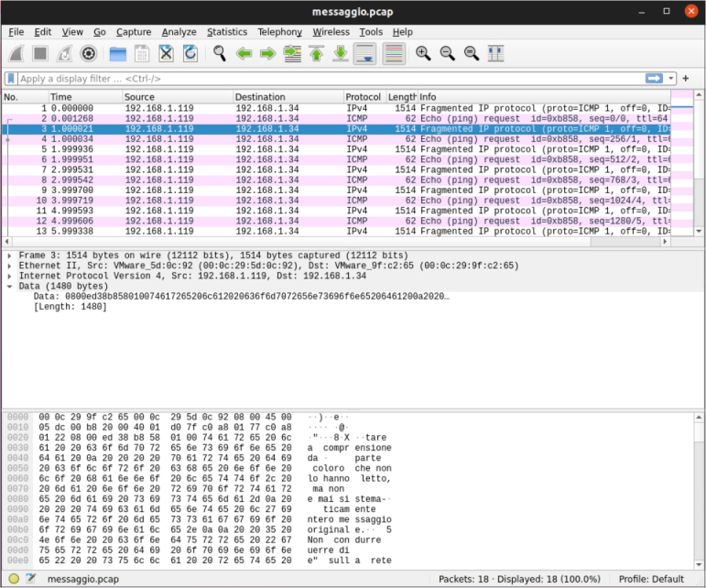706x588 pixels.
Task: Open the Help menu
Action: (403, 32)
